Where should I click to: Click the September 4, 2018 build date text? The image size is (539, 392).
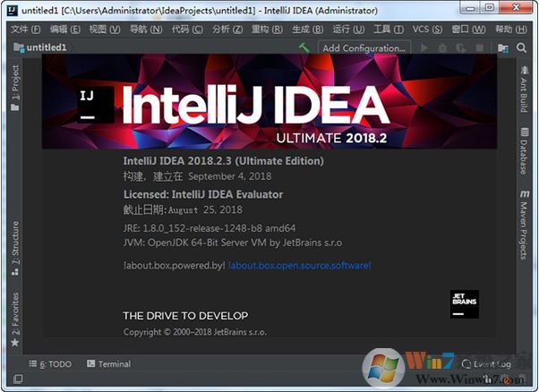[229, 176]
